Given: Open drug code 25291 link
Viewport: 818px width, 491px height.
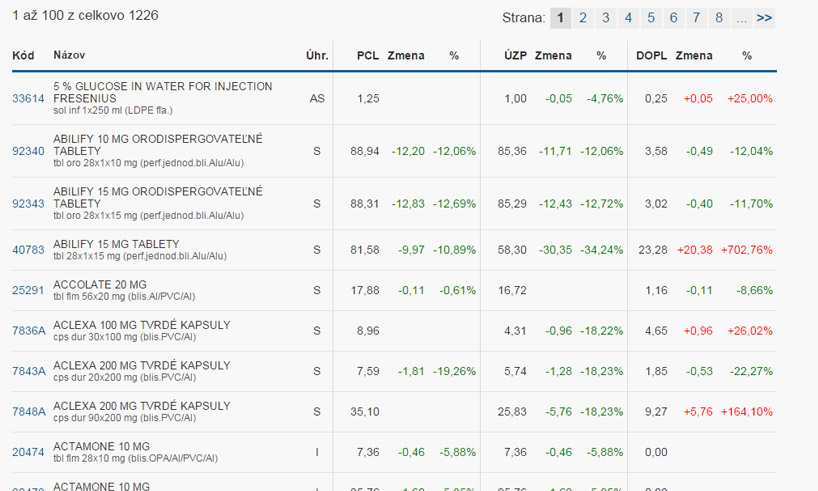Looking at the screenshot, I should click(28, 291).
